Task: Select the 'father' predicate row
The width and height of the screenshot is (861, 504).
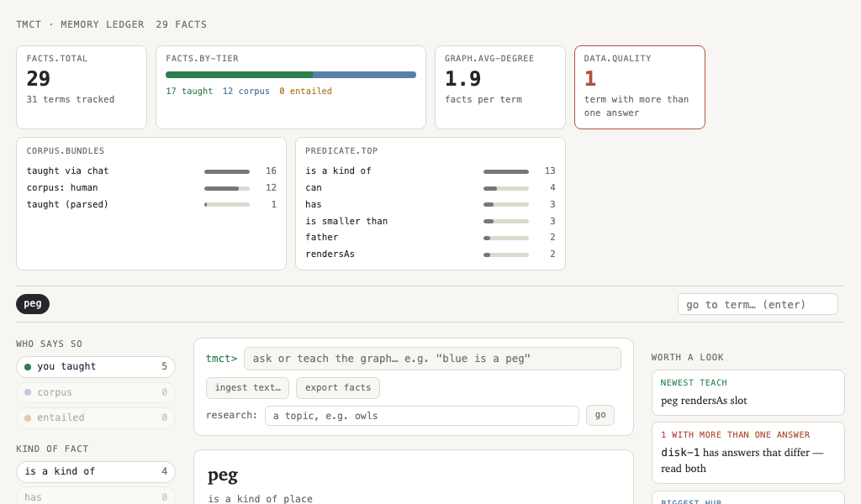Action: [x=430, y=238]
